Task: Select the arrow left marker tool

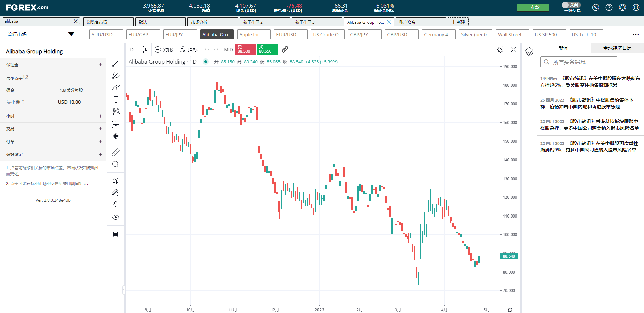Action: tap(116, 136)
